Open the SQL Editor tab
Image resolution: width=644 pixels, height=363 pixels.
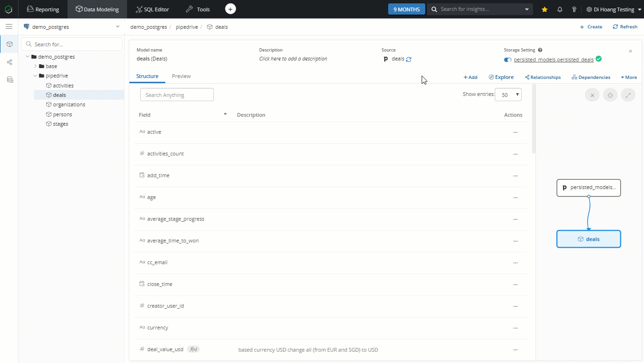152,9
